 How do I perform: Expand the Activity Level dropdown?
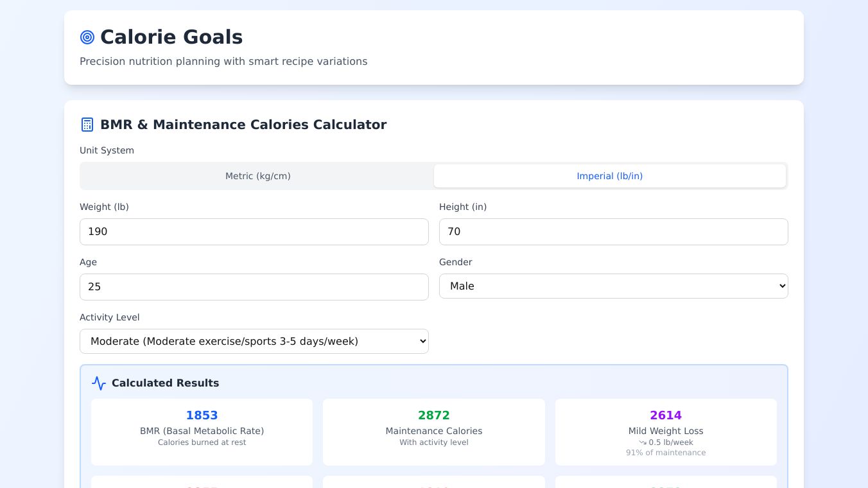pos(254,342)
